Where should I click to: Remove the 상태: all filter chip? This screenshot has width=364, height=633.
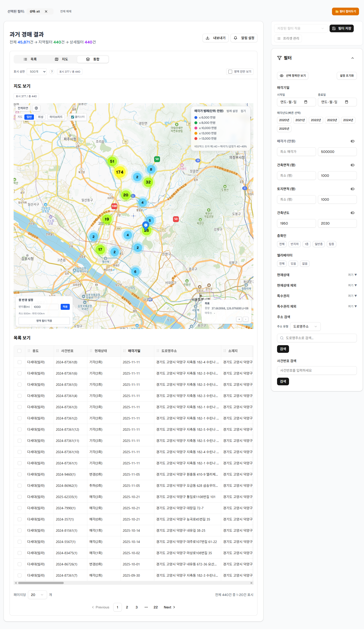[x=46, y=11]
